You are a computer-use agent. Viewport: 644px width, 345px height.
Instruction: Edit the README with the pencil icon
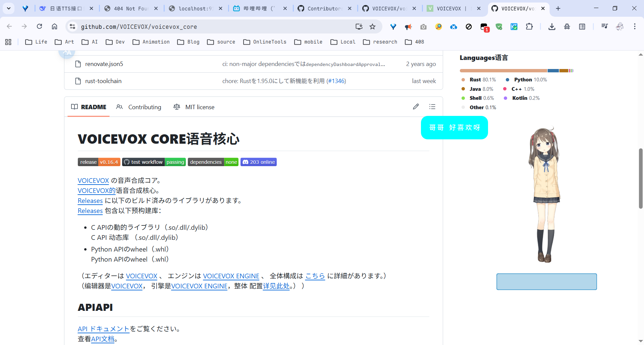416,107
